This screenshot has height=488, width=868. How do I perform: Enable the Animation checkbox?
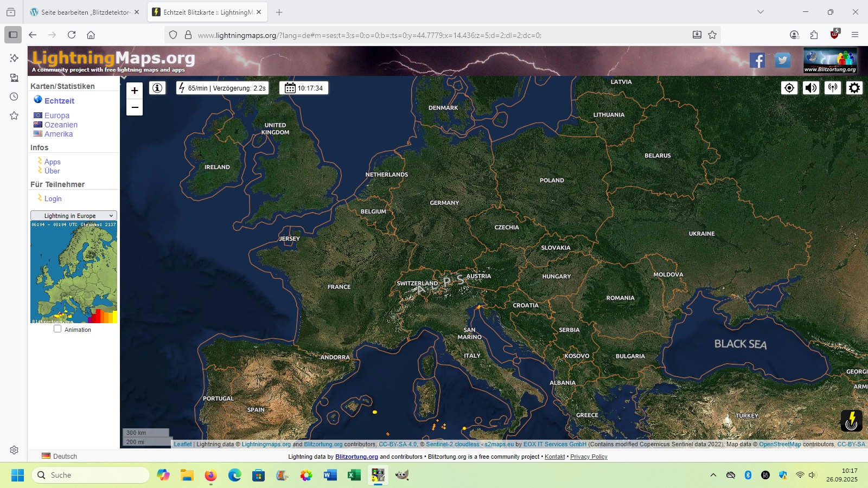click(58, 329)
